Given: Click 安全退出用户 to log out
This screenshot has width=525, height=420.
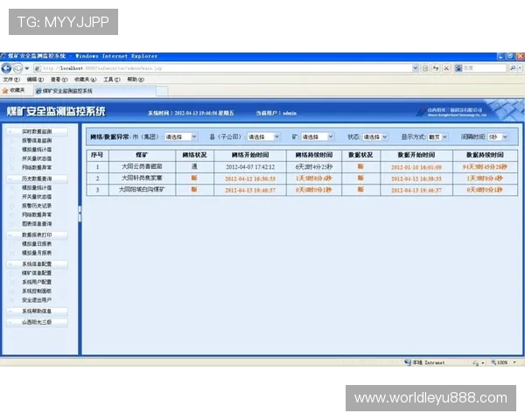Looking at the screenshot, I should (37, 300).
